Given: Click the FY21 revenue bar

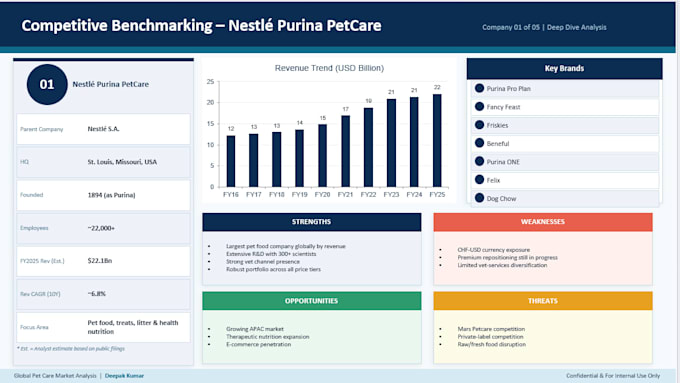Looking at the screenshot, I should 346,151.
